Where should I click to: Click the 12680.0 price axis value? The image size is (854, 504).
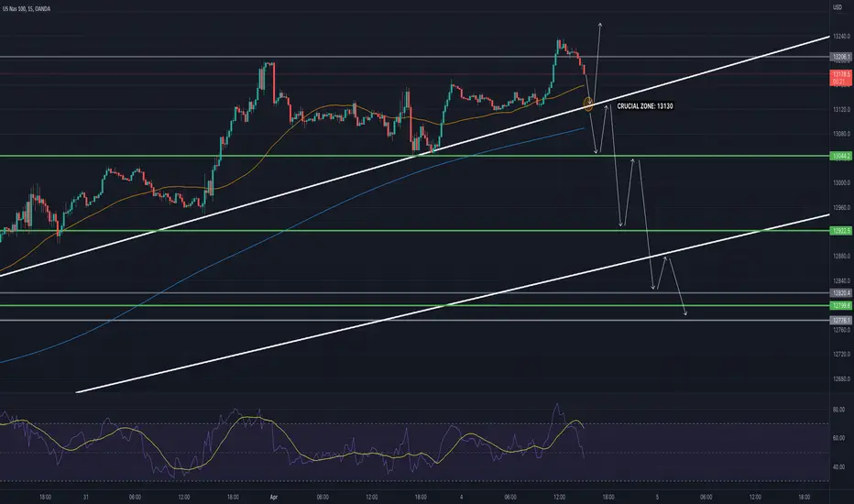841,378
